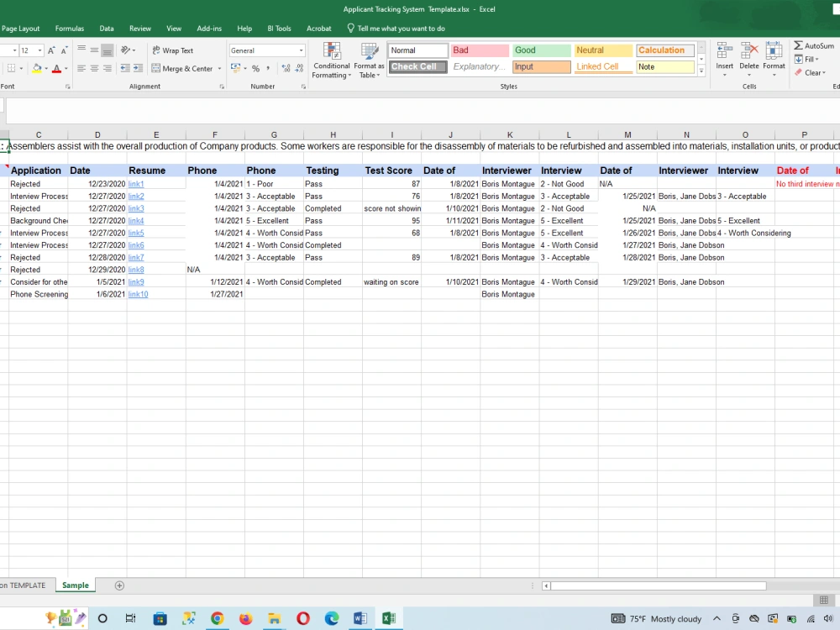Click the AutoSum button
The image size is (840, 630).
click(814, 45)
